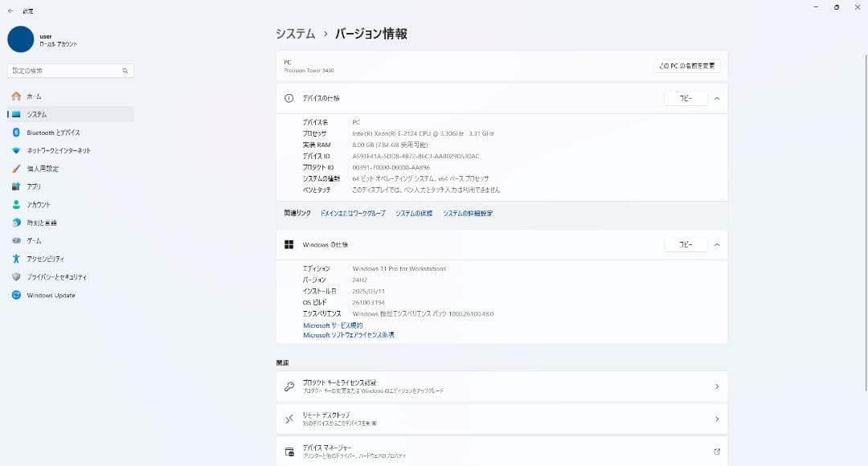Open システムの詳細設定 link
The image size is (868, 466).
pos(468,214)
